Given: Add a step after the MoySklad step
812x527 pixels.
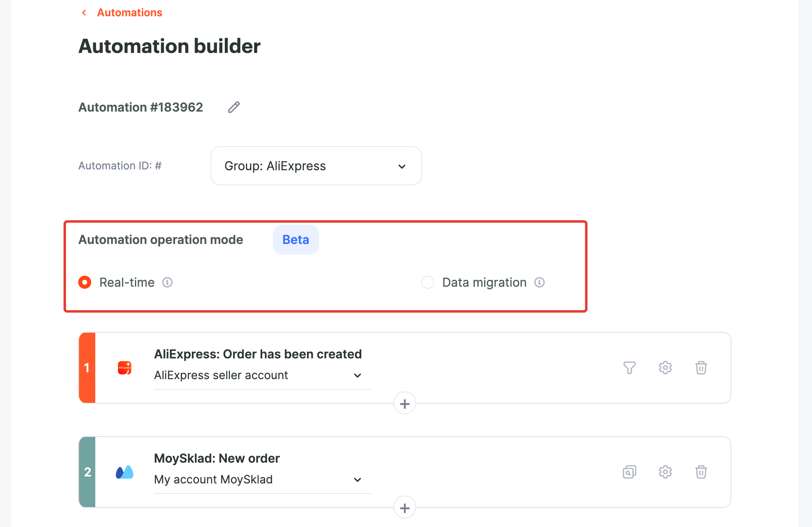Looking at the screenshot, I should click(x=405, y=508).
